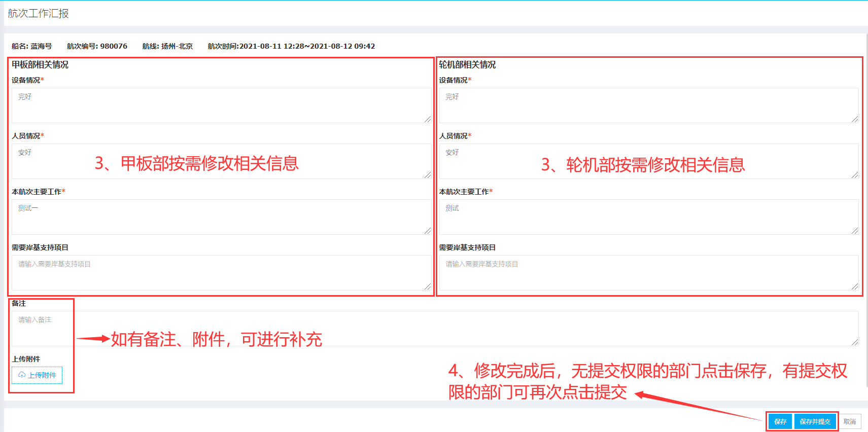868x432 pixels.
Task: Edit 甲板部 设备情况 text area
Action: [x=222, y=105]
